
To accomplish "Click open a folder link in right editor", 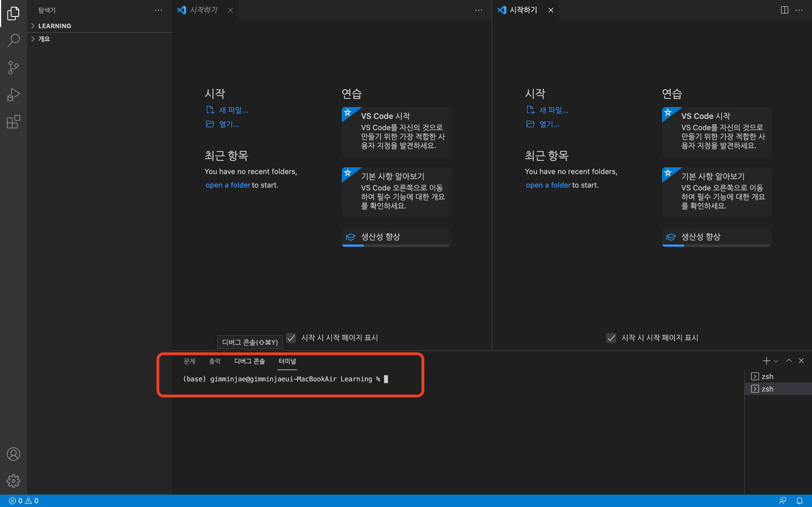I will (548, 185).
